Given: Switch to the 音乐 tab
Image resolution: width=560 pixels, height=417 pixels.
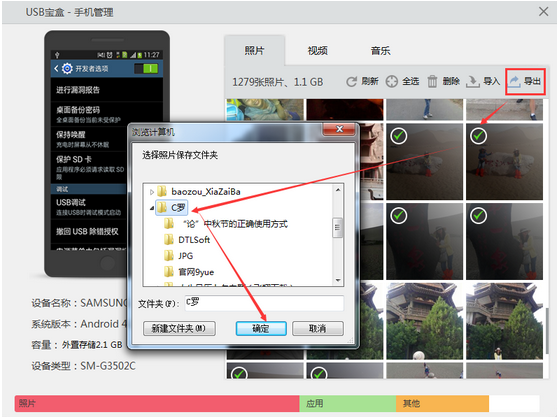Looking at the screenshot, I should tap(380, 50).
